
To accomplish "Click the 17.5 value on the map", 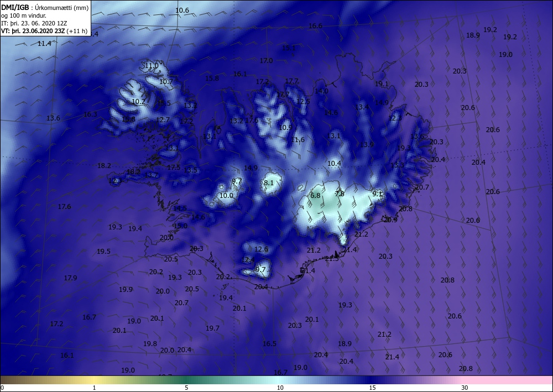I will (174, 167).
